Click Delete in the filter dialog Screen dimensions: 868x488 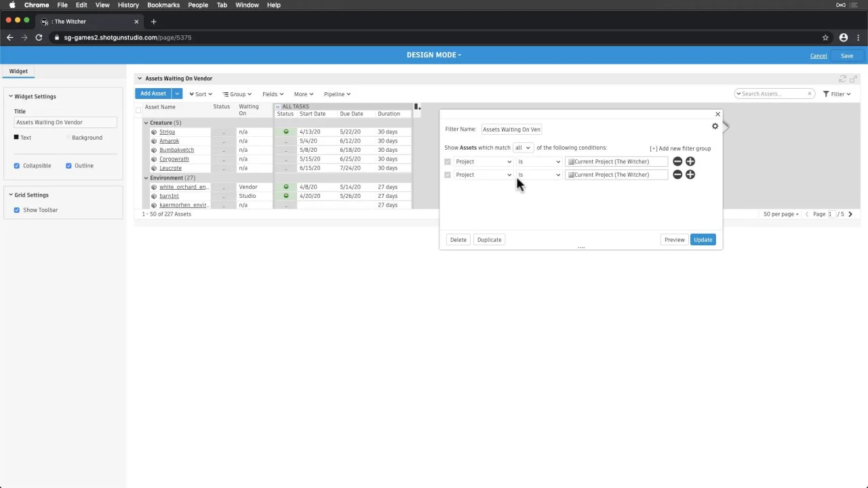(458, 240)
